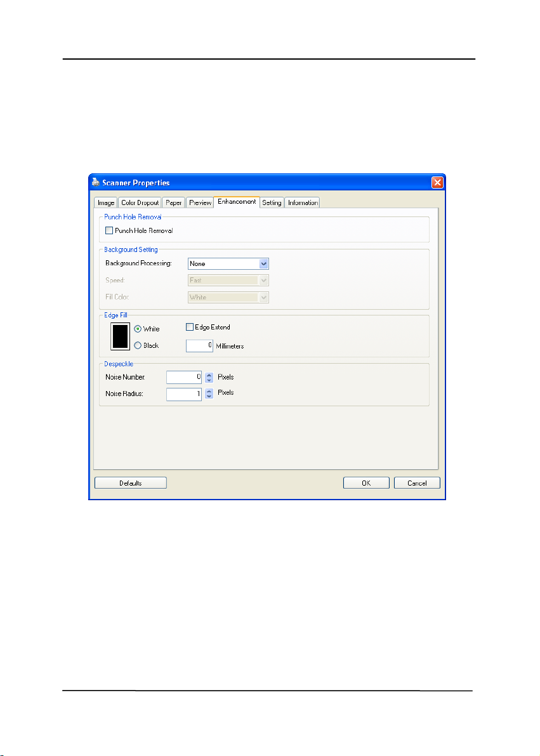Screen dimensions: 540x756
Task: Confirm settings with OK button
Action: pos(366,483)
